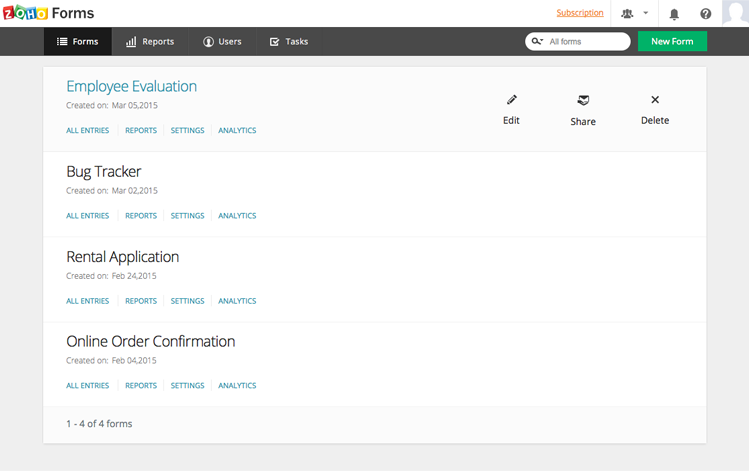Open the help question mark icon

point(706,14)
